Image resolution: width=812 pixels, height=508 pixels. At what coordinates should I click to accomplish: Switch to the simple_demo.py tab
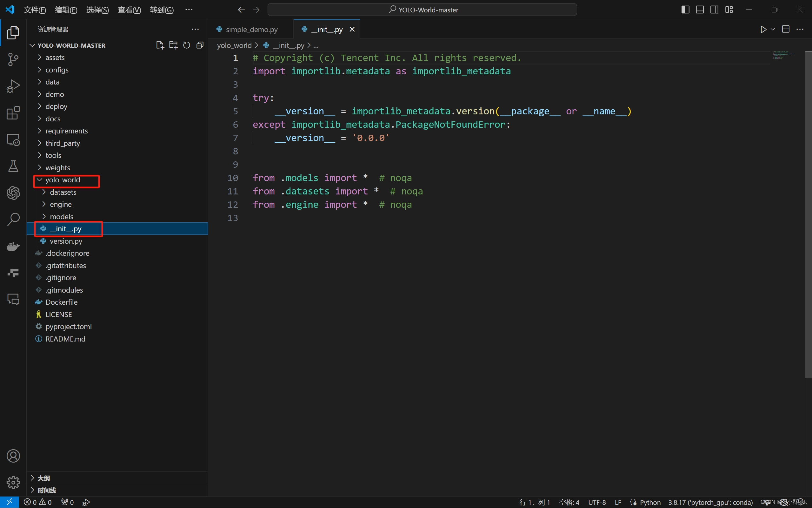251,30
